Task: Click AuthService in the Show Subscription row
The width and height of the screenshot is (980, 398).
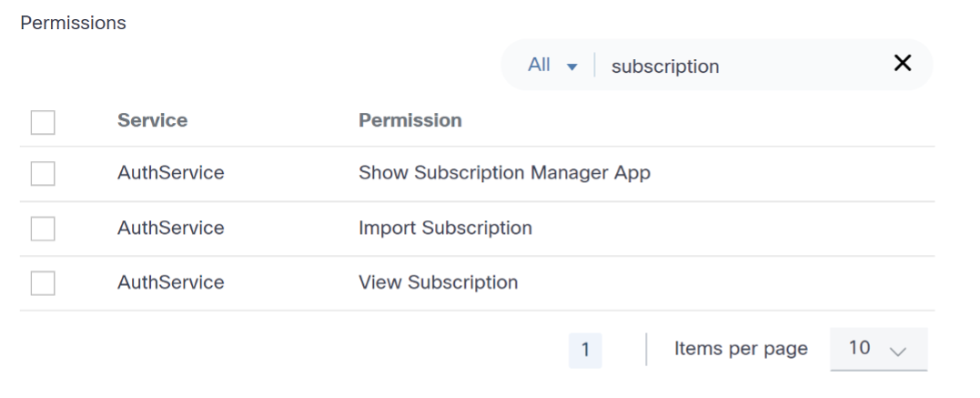Action: 170,173
